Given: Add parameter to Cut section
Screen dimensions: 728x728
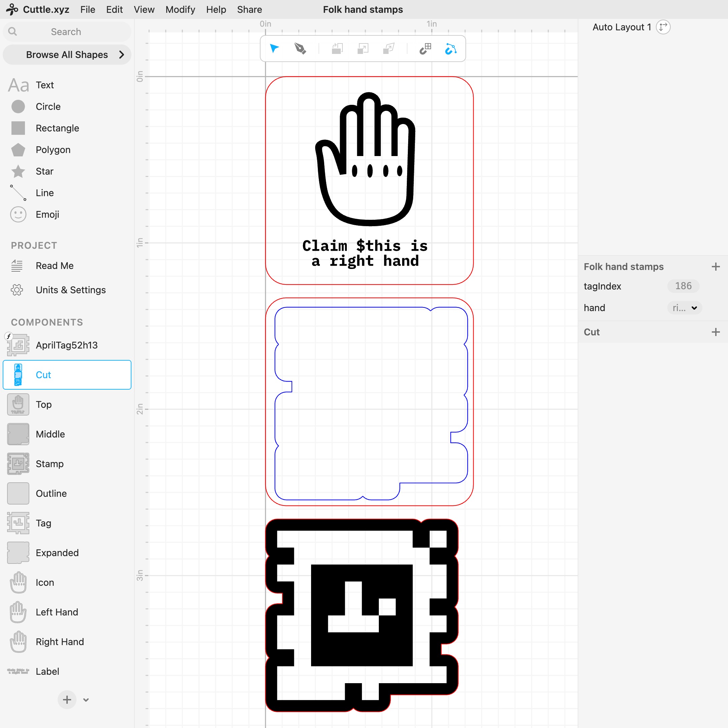Looking at the screenshot, I should click(x=716, y=332).
